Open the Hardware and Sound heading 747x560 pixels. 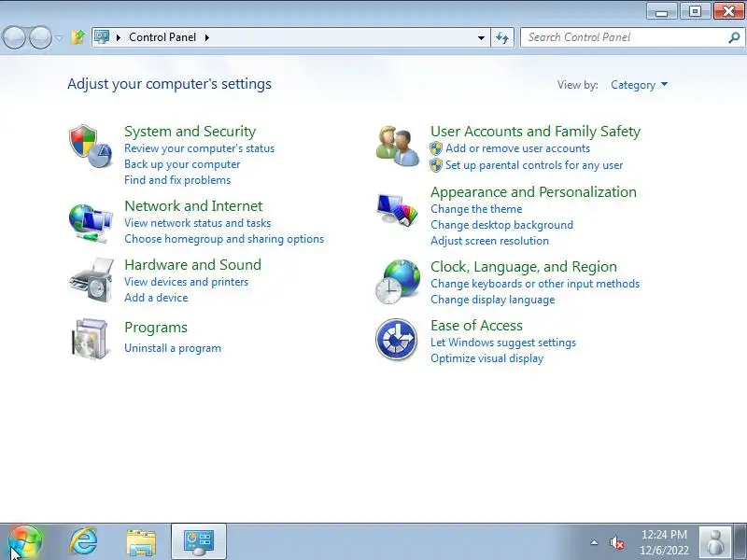tap(193, 264)
